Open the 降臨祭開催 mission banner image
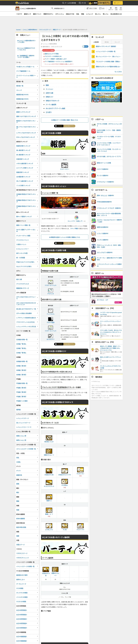Screen dimensions: 138x644 (x=65, y=203)
